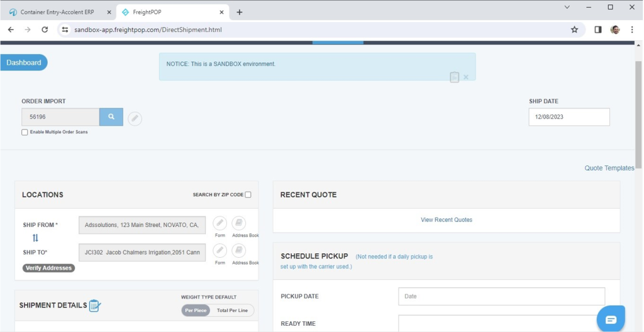Click the Pickup Date field

point(501,296)
